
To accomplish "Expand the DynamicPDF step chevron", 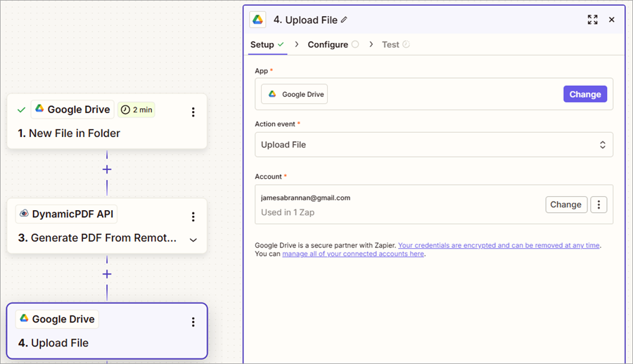I will click(193, 240).
